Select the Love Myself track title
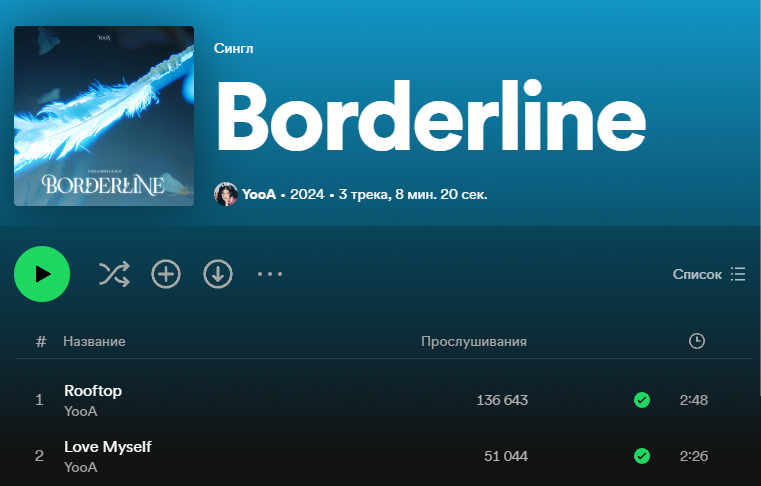Screen dimensions: 761x486 [x=108, y=447]
